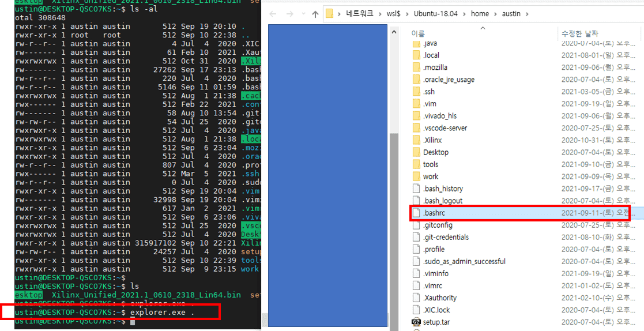Screen dimensions: 644x331
Task: Open the recent locations dropdown arrow
Action: pyautogui.click(x=303, y=14)
